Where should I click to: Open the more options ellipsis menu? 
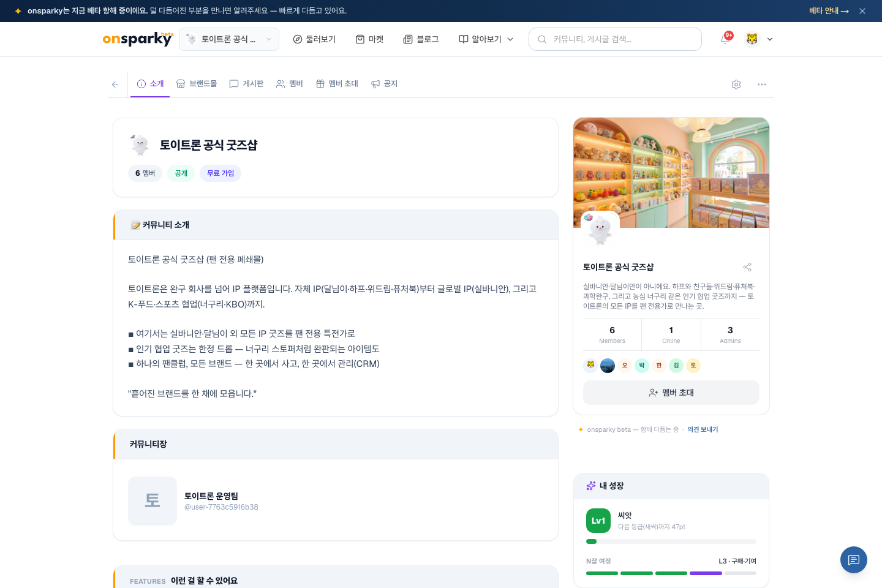point(762,85)
